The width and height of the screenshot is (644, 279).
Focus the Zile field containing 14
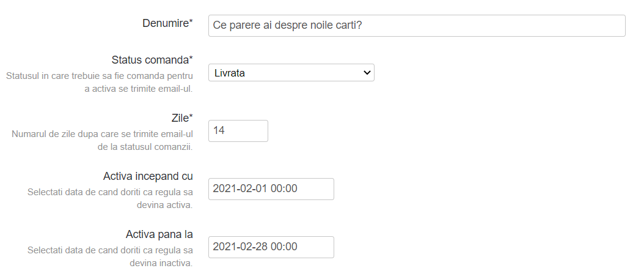point(238,131)
